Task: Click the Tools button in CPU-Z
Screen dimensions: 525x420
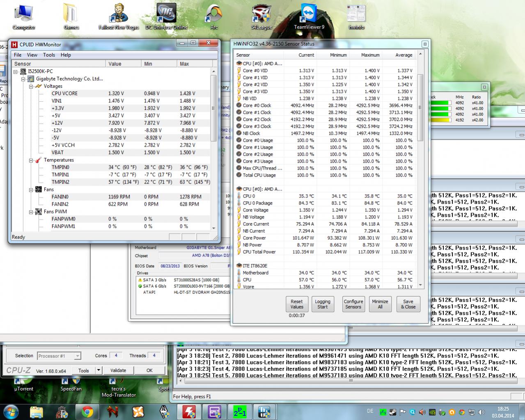Action: 84,370
